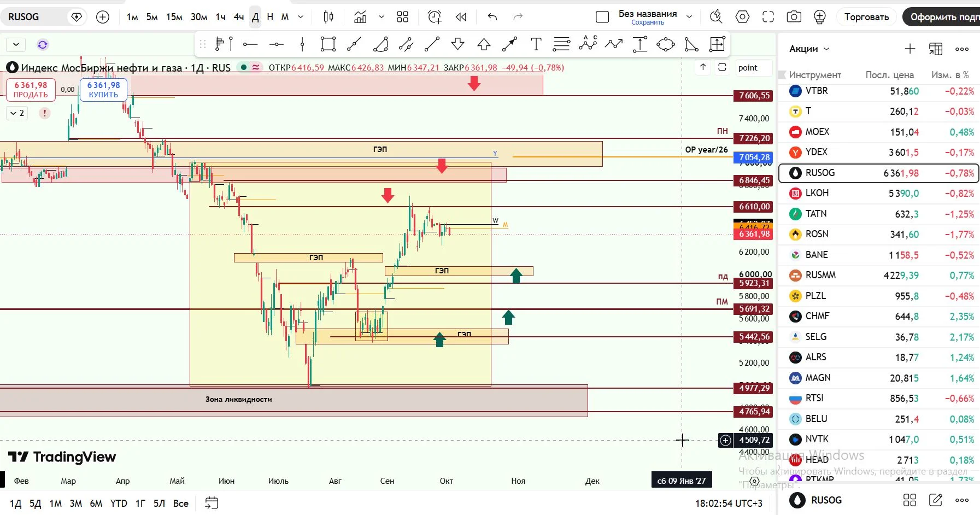Select the arrow down marker tool

[x=458, y=44]
